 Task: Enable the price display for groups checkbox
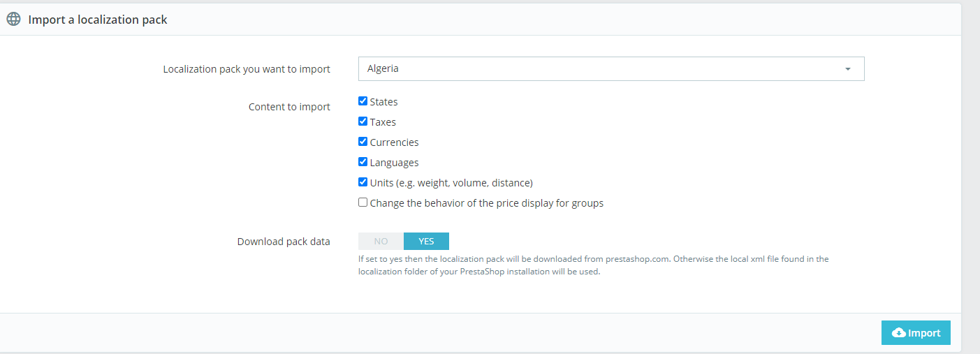tap(363, 202)
